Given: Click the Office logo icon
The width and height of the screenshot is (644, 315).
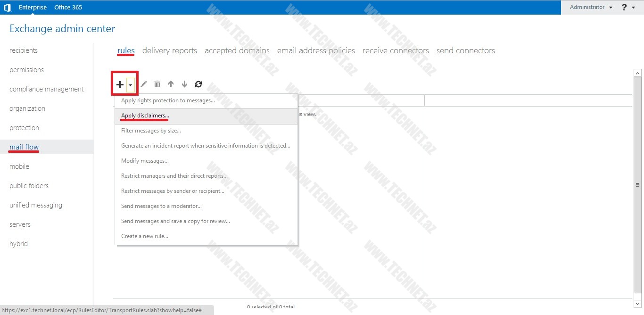Looking at the screenshot, I should pyautogui.click(x=7, y=7).
